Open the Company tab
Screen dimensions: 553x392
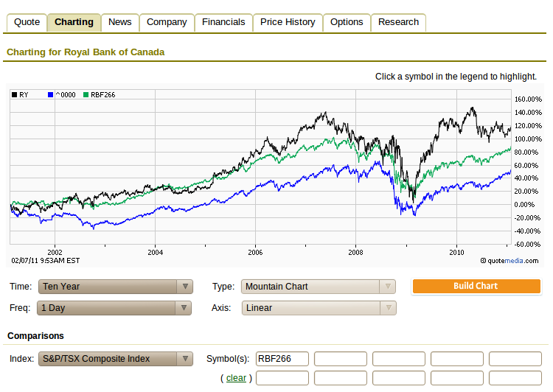tap(167, 22)
